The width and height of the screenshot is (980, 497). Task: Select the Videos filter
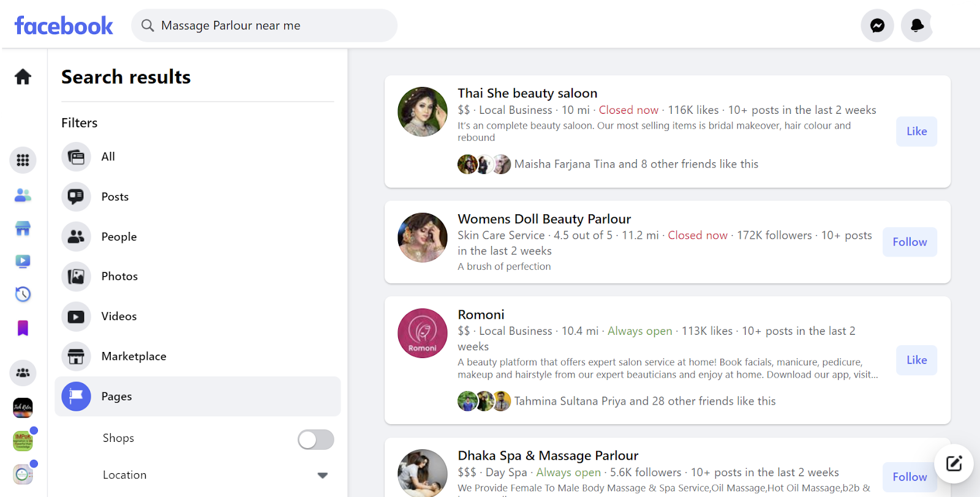pyautogui.click(x=197, y=316)
